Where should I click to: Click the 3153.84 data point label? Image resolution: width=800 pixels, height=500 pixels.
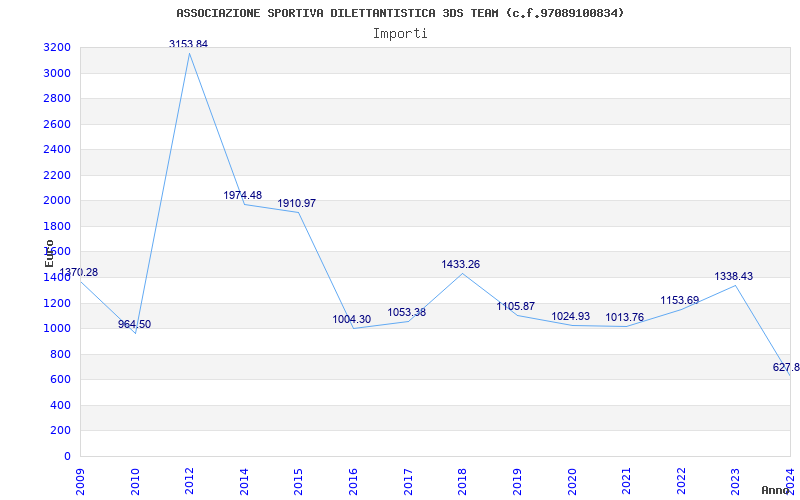[188, 44]
